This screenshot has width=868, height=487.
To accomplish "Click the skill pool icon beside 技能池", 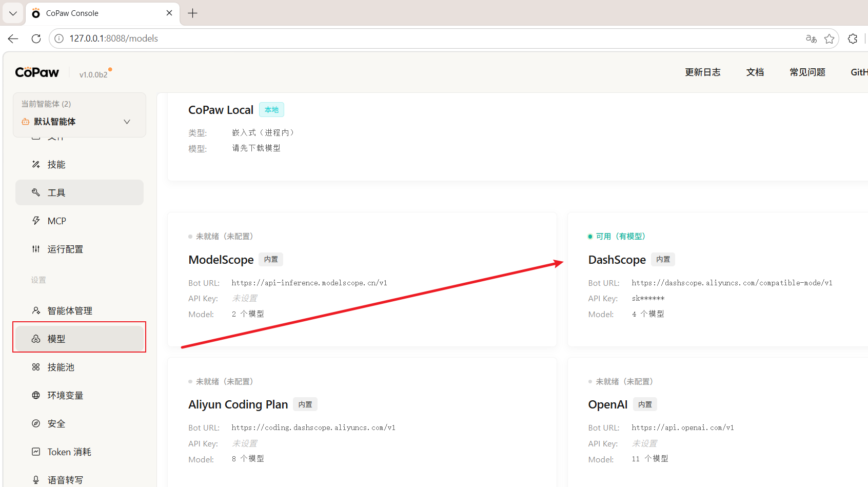I will tap(36, 367).
